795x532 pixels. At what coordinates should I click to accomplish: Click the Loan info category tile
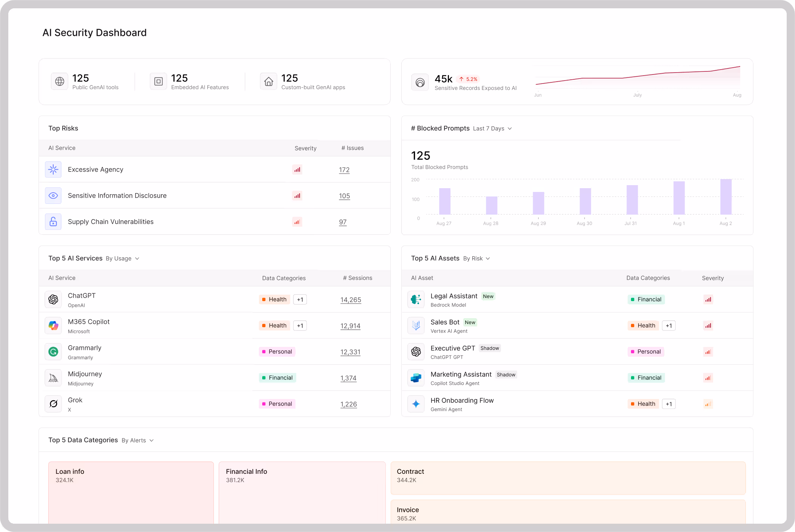pyautogui.click(x=131, y=491)
